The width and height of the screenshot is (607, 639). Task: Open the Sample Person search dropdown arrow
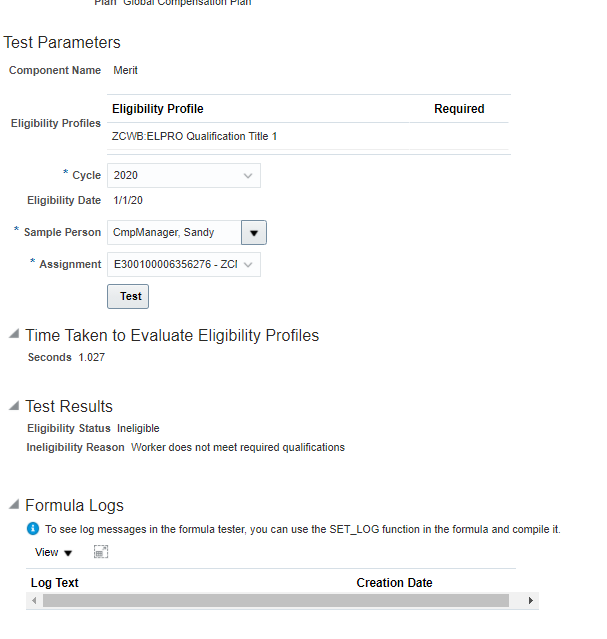point(254,233)
